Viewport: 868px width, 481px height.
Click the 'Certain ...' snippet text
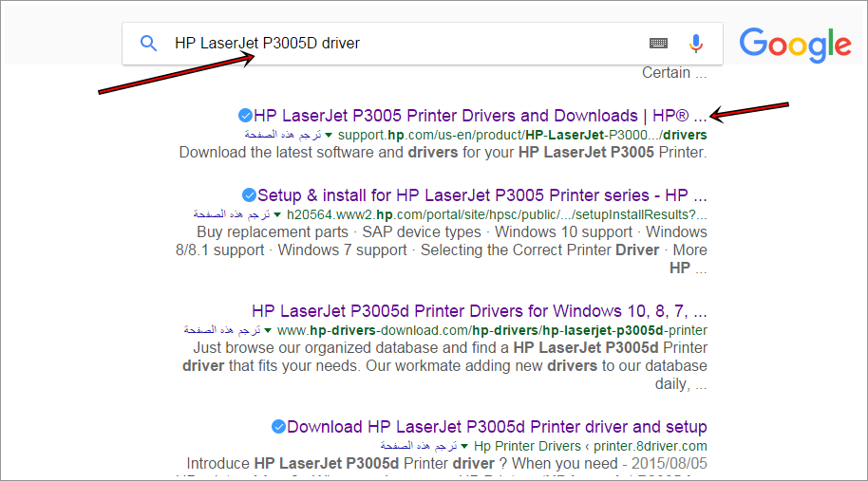point(674,73)
